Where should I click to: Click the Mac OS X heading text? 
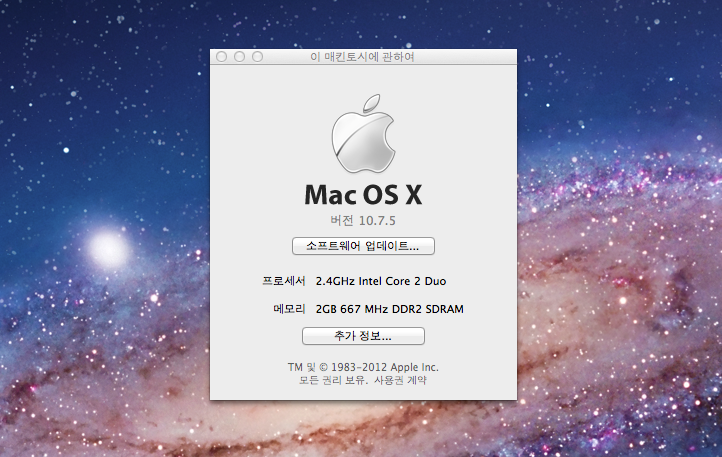(x=363, y=194)
